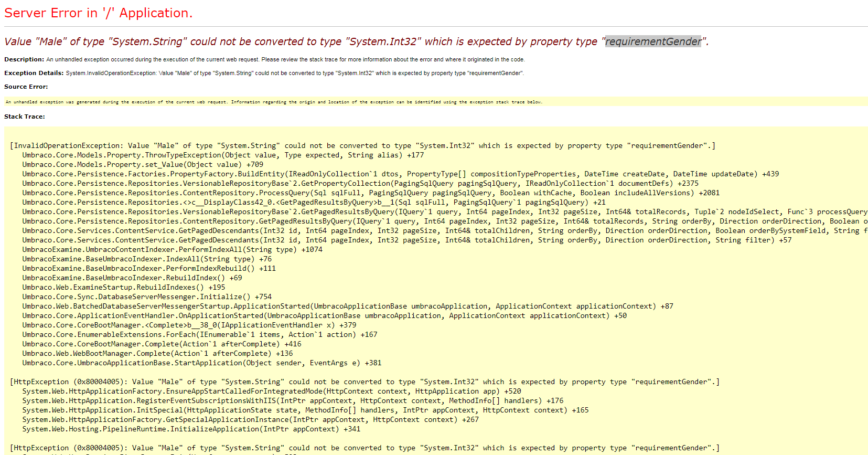The height and width of the screenshot is (455, 868).
Task: Click the ApplicationEventHandler.OnApplicationStarted +50 line
Action: [x=325, y=316]
